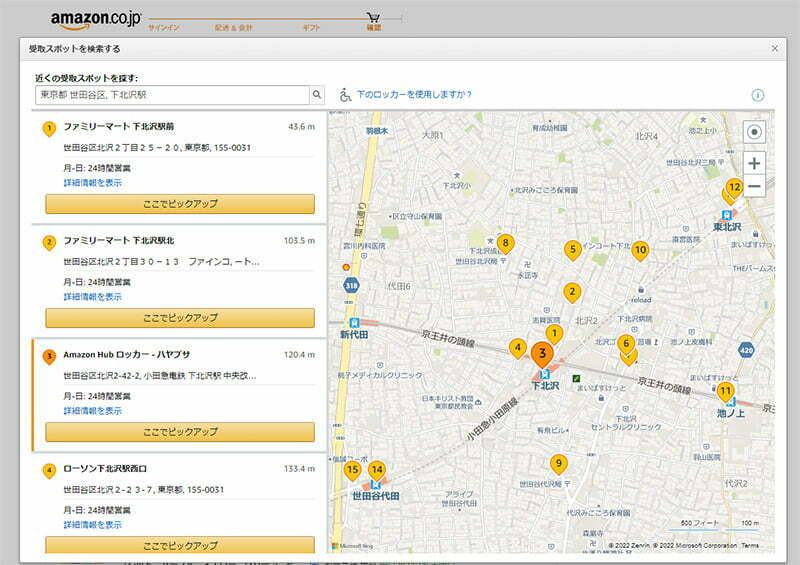Viewport: 800px width, 565px height.
Task: Select map pin number 5
Action: (x=573, y=250)
